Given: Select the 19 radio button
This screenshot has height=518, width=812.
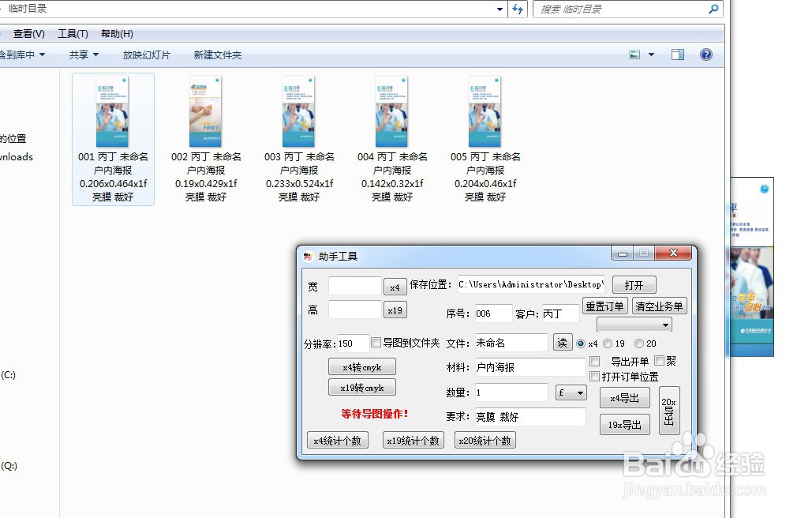Looking at the screenshot, I should tap(608, 343).
